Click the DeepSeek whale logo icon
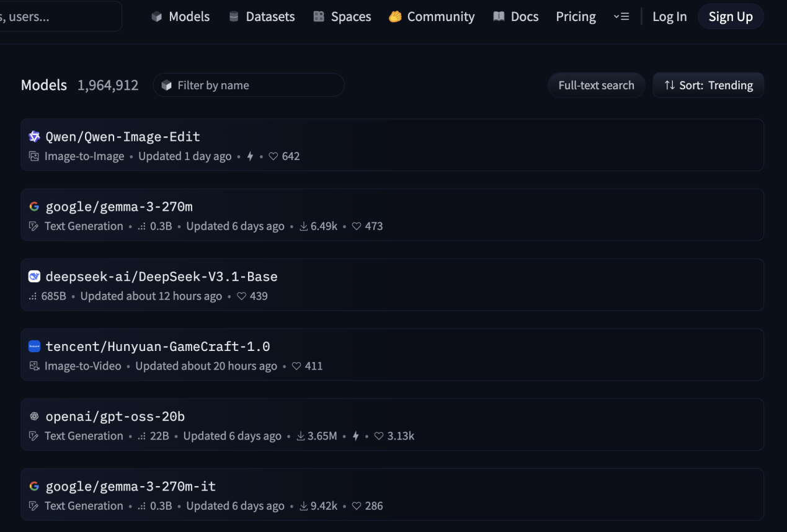The width and height of the screenshot is (787, 532). [34, 277]
